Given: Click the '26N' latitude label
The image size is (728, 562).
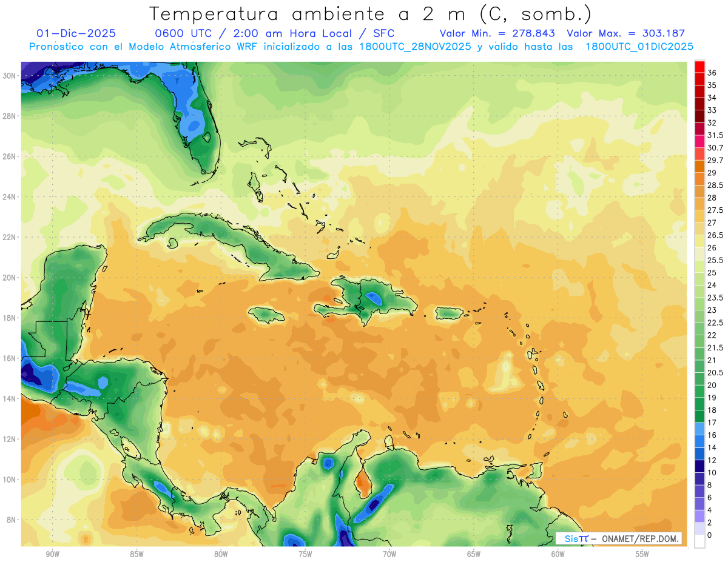Looking at the screenshot, I should coord(9,156).
